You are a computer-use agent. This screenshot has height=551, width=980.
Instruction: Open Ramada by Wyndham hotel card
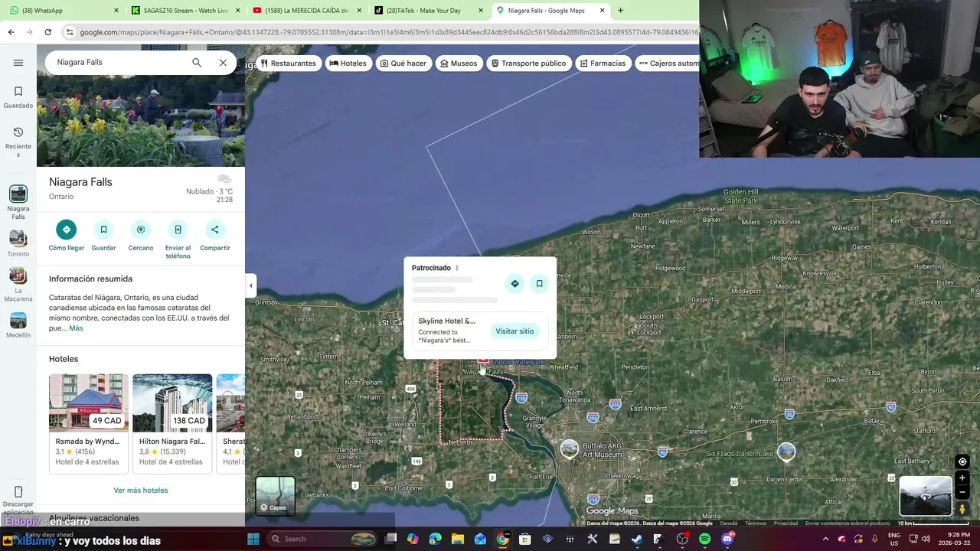[89, 423]
